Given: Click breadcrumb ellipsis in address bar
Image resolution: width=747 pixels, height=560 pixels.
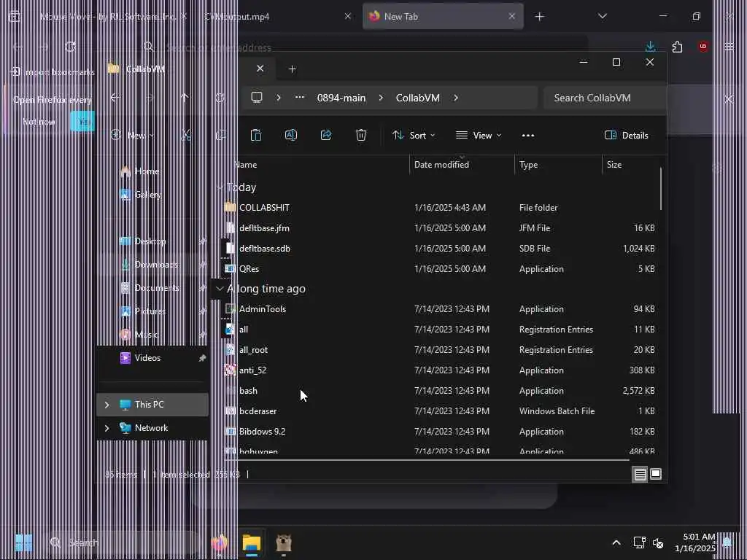Looking at the screenshot, I should 300,98.
